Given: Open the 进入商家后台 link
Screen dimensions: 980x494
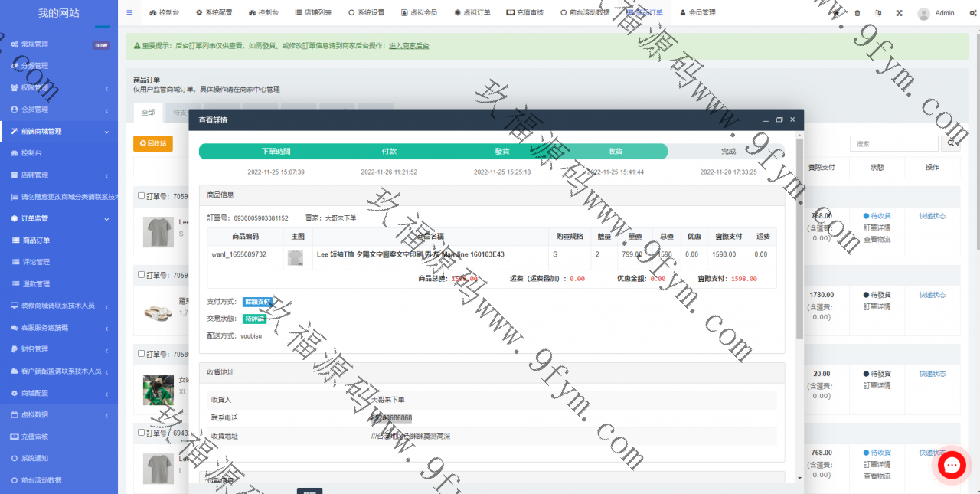Looking at the screenshot, I should [409, 46].
